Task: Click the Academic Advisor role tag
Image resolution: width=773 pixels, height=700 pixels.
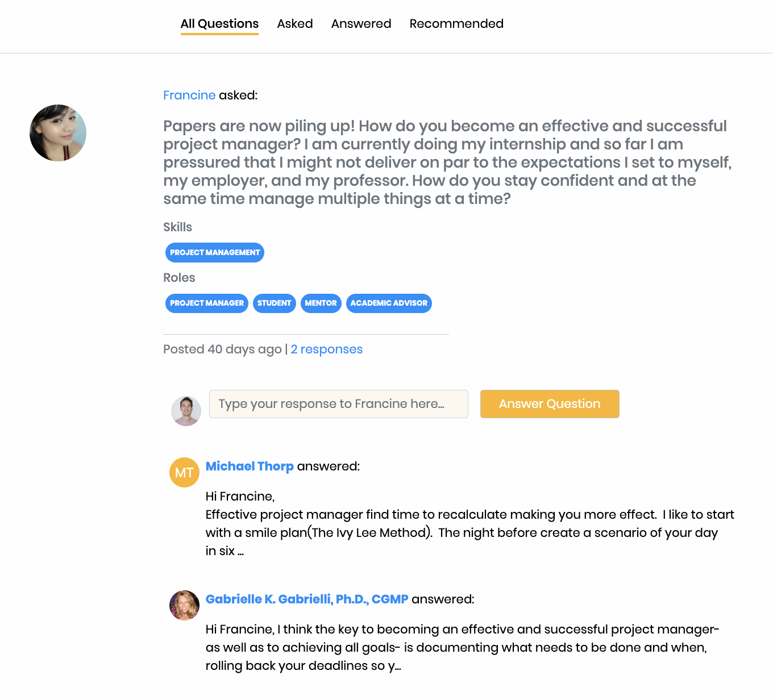Action: coord(389,303)
